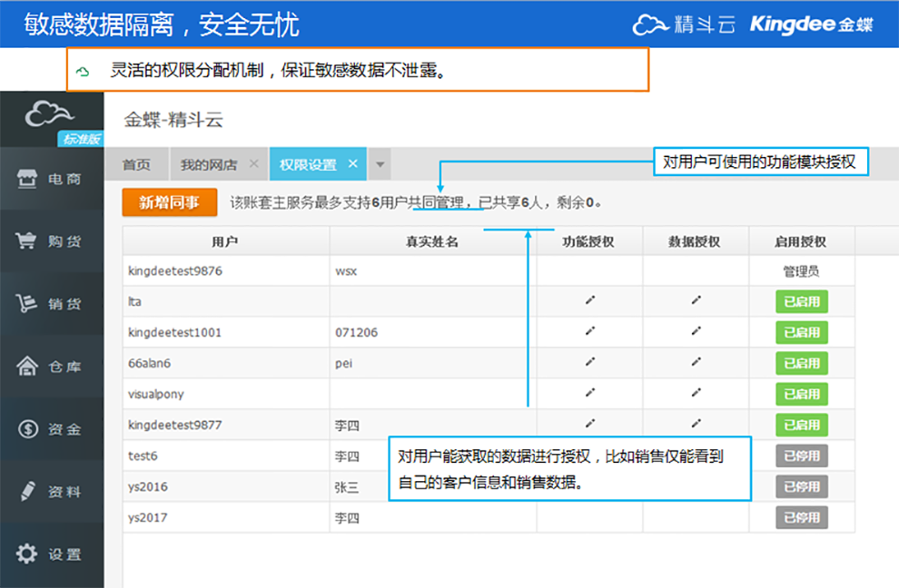Edit 数据授权 pencil for kingdeetest9877

click(696, 424)
